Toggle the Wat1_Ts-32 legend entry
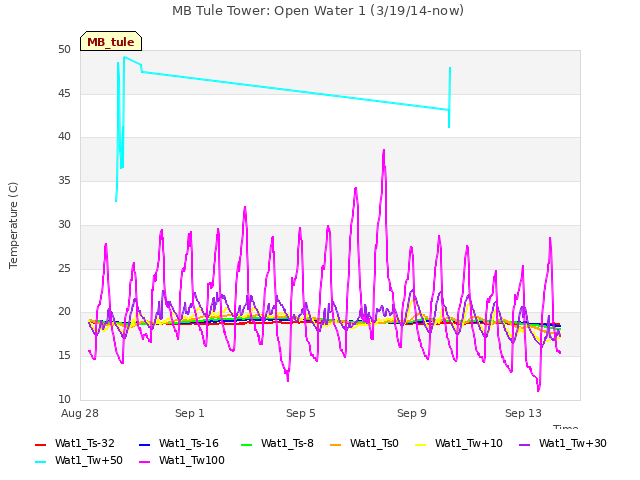640x480 pixels. coord(75,443)
